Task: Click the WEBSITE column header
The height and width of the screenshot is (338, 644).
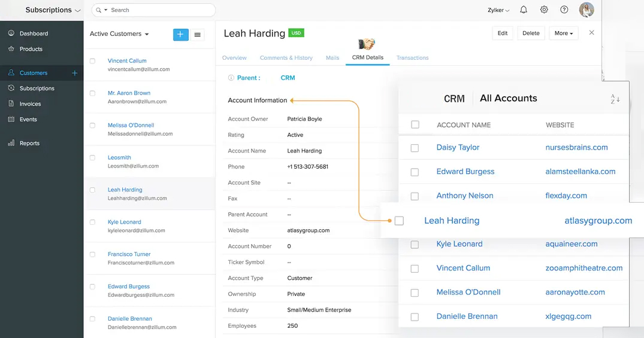Action: coord(560,124)
